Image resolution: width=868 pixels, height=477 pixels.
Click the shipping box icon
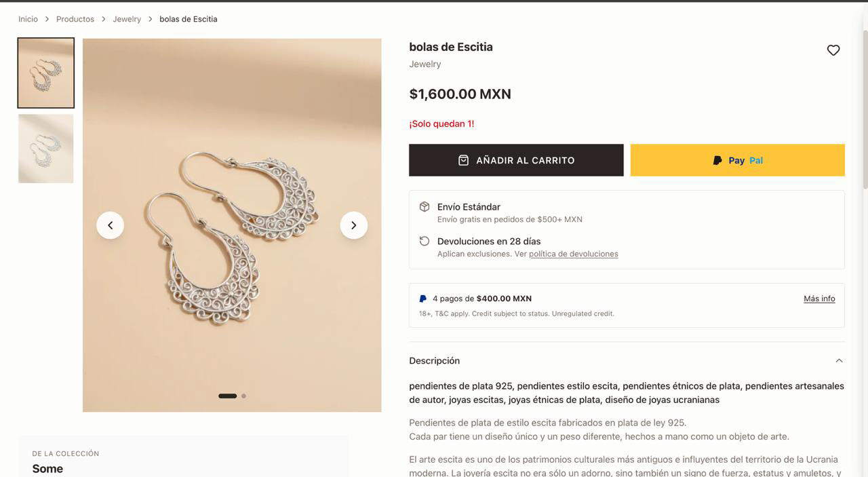coord(425,207)
